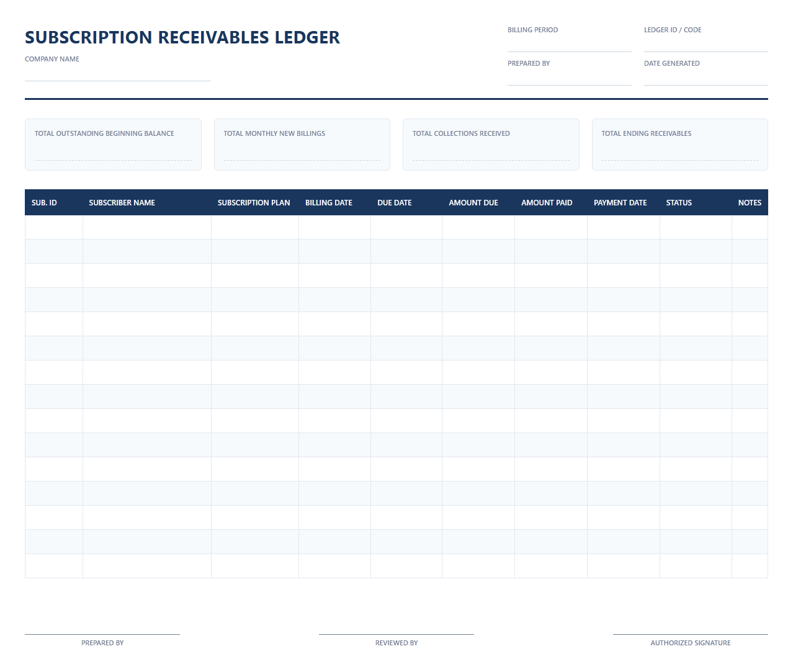The image size is (793, 672).
Task: Click the header Prepared By field
Action: coord(570,78)
